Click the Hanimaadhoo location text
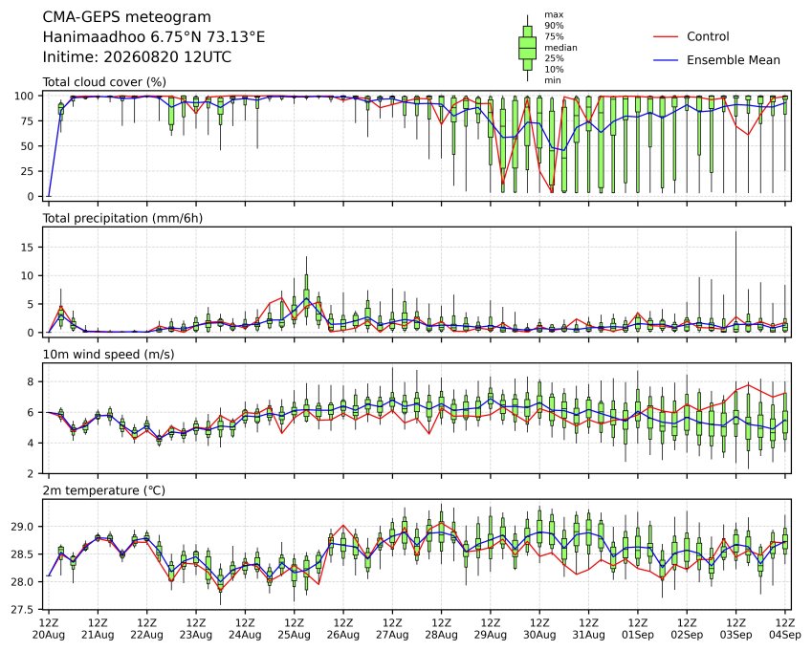The height and width of the screenshot is (651, 812). point(154,37)
